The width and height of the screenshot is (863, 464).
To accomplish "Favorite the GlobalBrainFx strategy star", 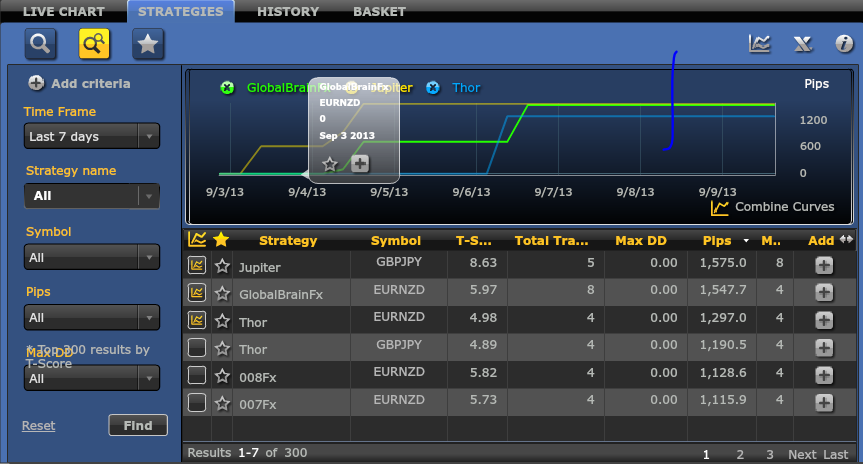I will pos(222,293).
